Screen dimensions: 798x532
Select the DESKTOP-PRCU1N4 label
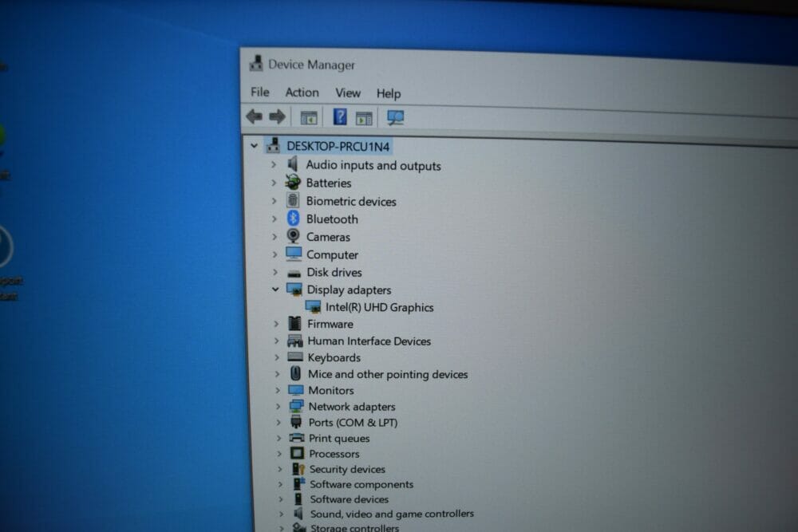[338, 147]
